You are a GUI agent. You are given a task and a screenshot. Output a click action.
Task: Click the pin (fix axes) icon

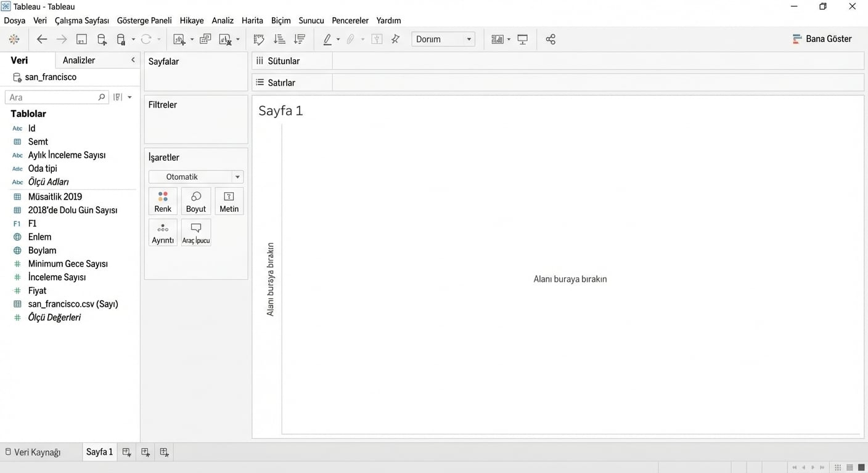[396, 39]
